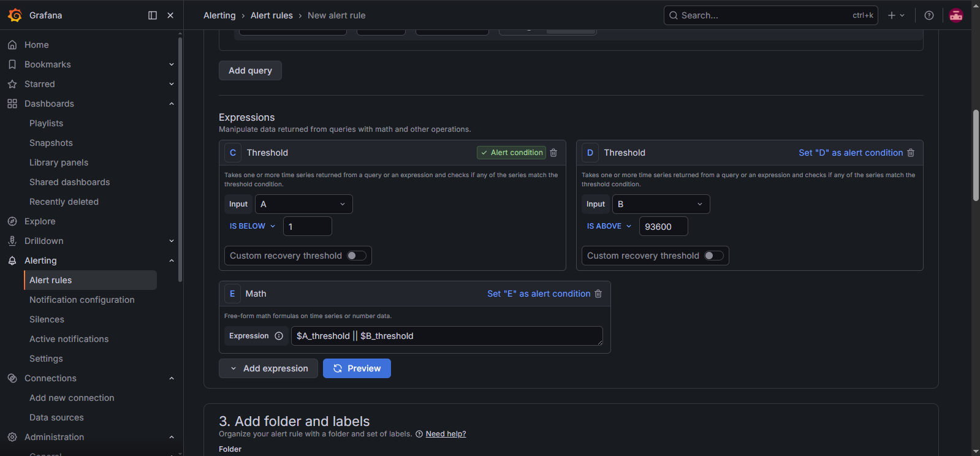Click threshold value field containing 93600

click(664, 226)
